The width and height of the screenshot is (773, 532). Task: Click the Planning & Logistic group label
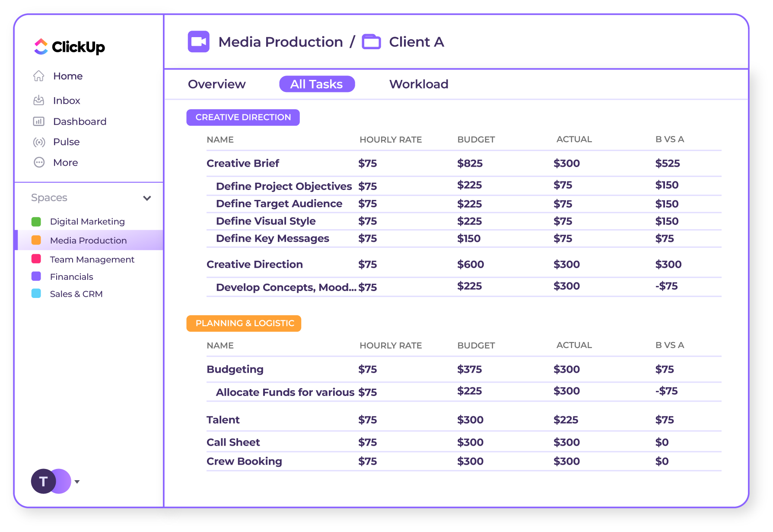(244, 323)
